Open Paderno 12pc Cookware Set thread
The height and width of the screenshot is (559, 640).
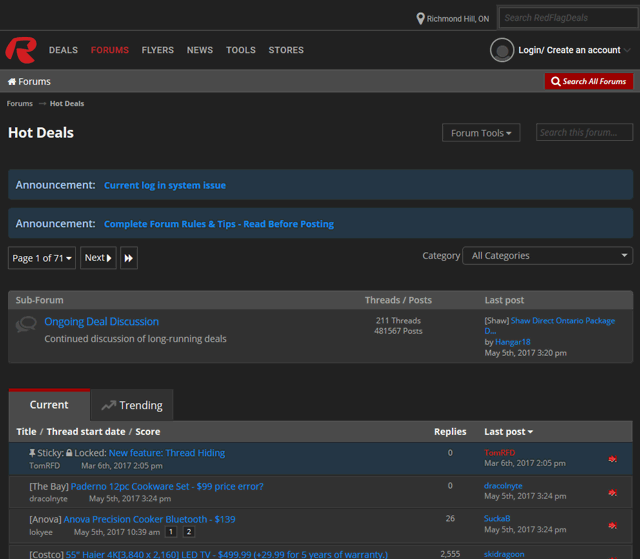click(167, 486)
